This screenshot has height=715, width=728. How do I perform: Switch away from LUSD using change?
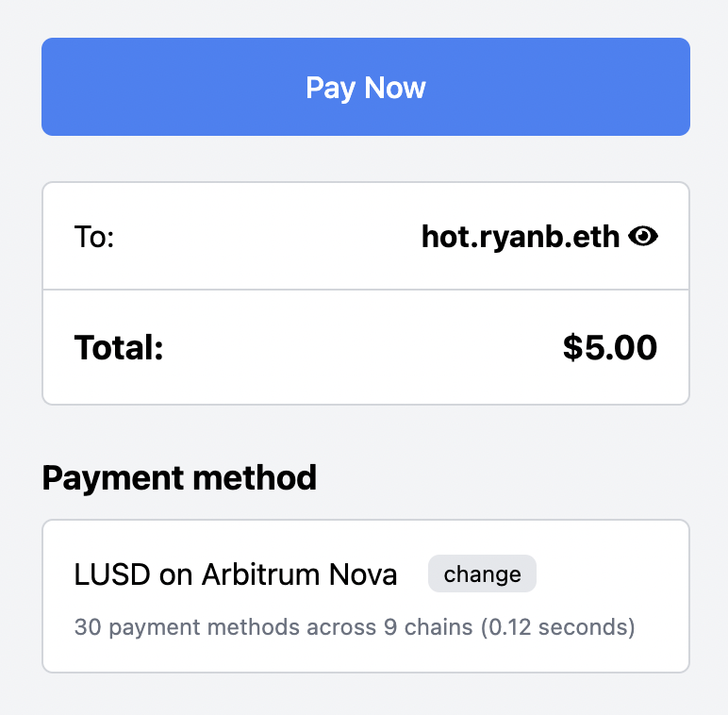482,574
